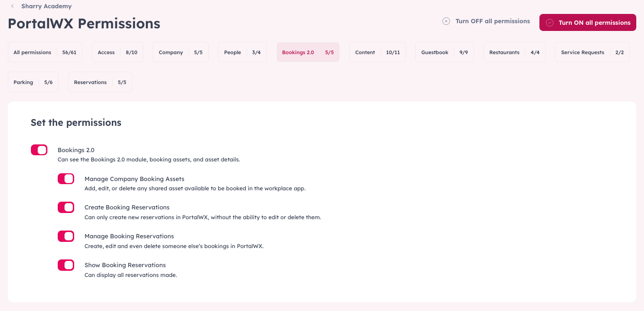Select the All permissions tab
Viewport: 644px width, 311px height.
tap(45, 52)
